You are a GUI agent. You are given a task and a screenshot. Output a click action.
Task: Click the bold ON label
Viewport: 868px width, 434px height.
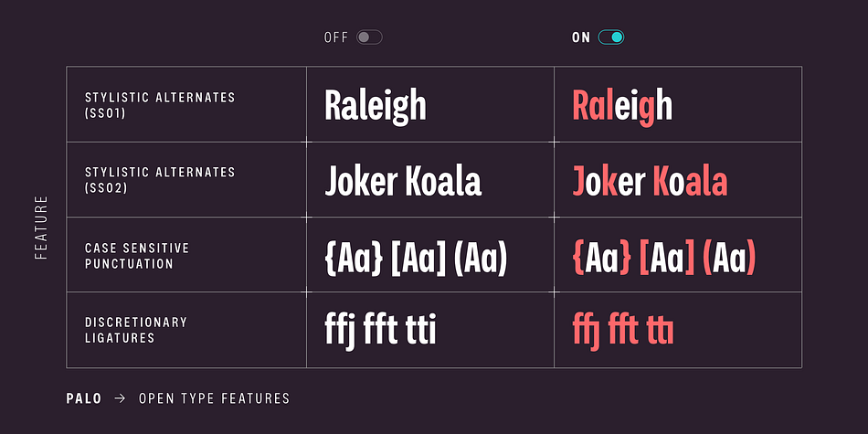(x=581, y=37)
